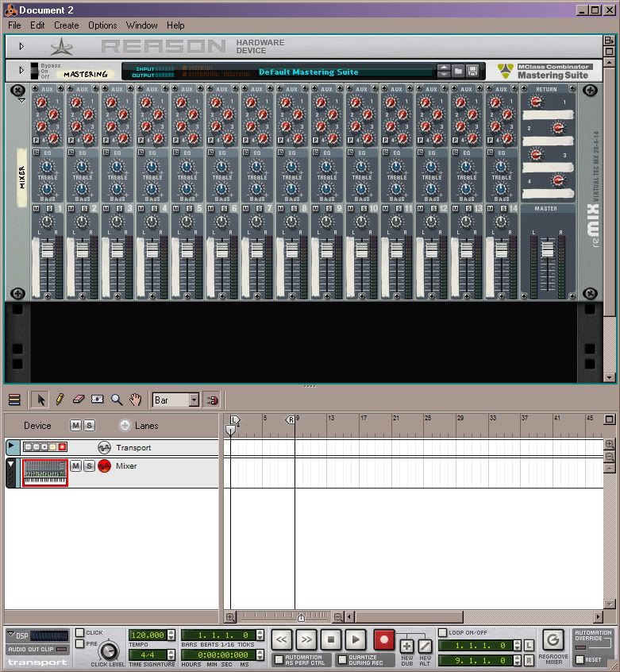The image size is (620, 672).
Task: Collapse the Mixer track lanes
Action: click(11, 464)
